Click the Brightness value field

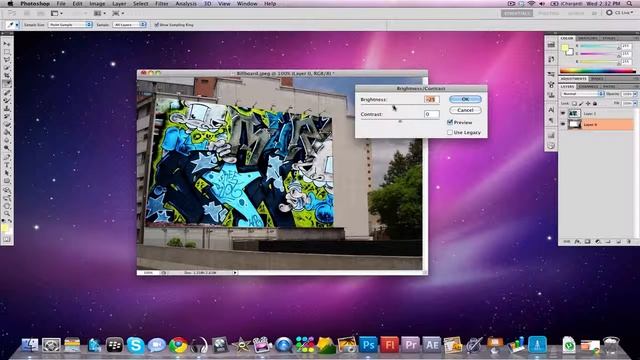pyautogui.click(x=431, y=99)
